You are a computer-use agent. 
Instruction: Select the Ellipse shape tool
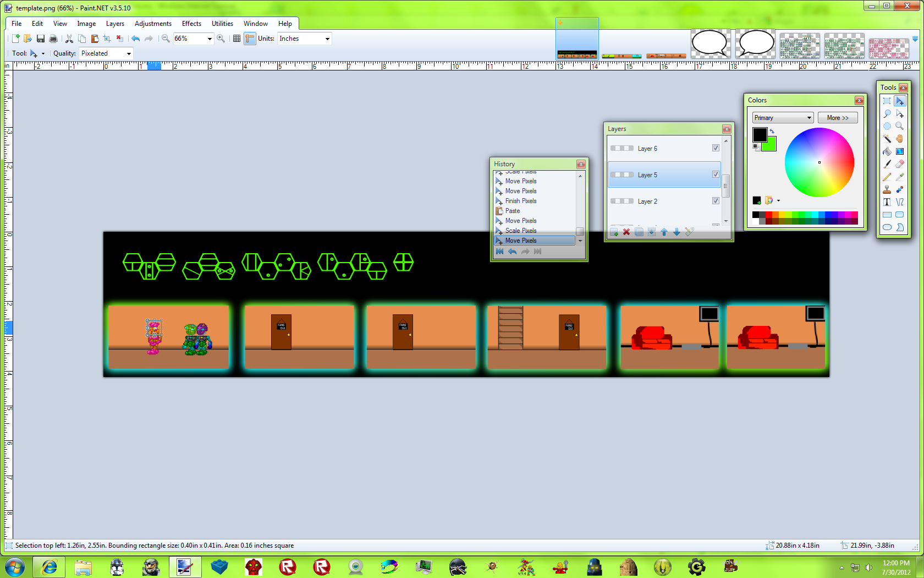click(887, 227)
